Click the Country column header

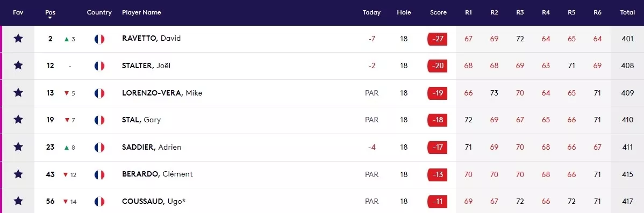(x=99, y=12)
